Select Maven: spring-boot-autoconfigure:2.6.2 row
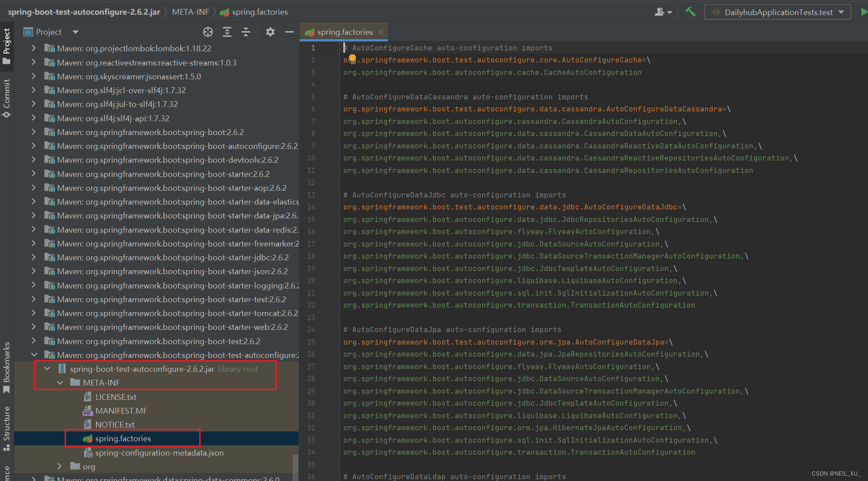The height and width of the screenshot is (481, 868). (156, 146)
